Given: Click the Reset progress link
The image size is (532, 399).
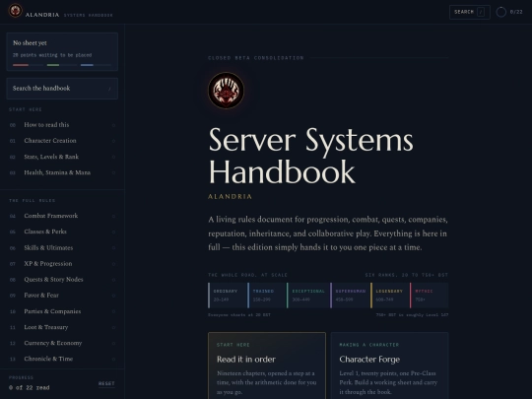Looking at the screenshot, I should click(x=106, y=384).
